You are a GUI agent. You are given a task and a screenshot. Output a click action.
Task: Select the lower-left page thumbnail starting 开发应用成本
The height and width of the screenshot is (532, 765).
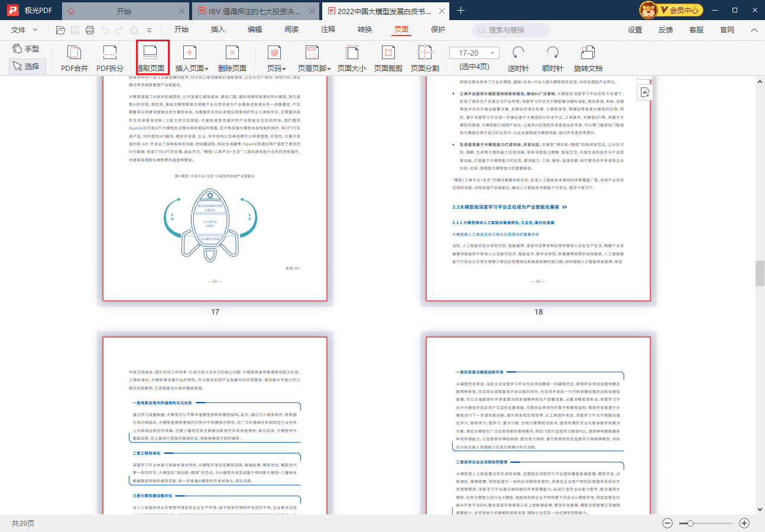coord(215,425)
